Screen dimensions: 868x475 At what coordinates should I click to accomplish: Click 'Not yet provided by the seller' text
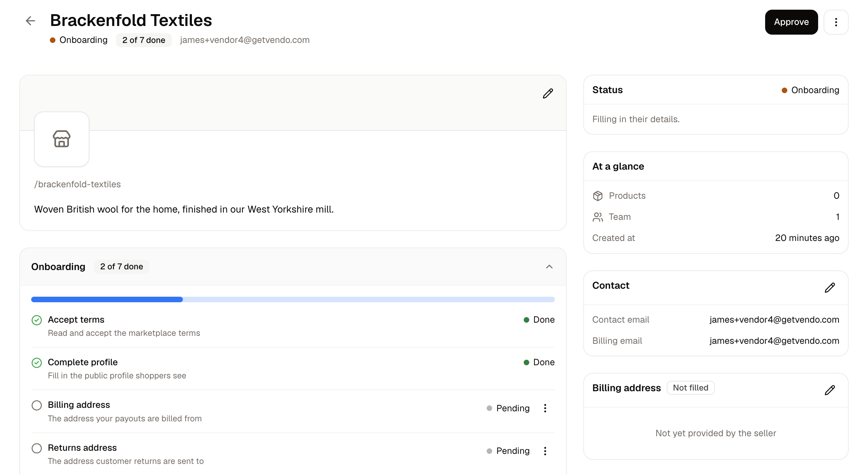[x=716, y=433]
